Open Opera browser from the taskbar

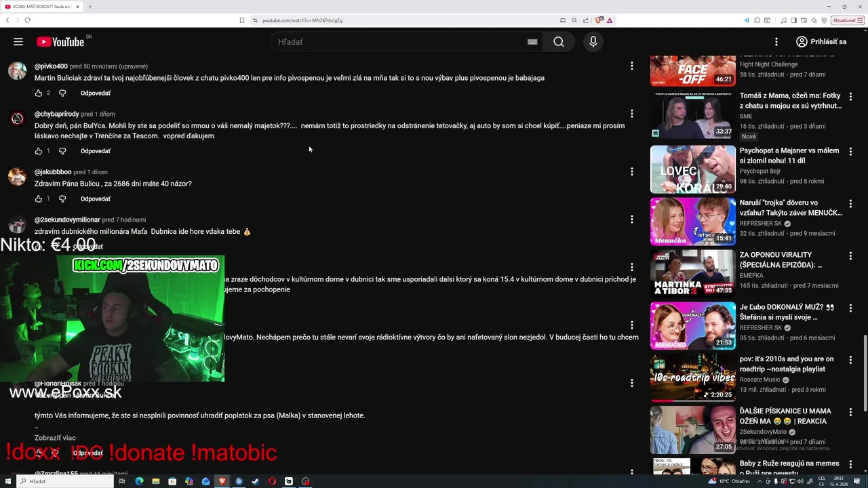click(272, 481)
